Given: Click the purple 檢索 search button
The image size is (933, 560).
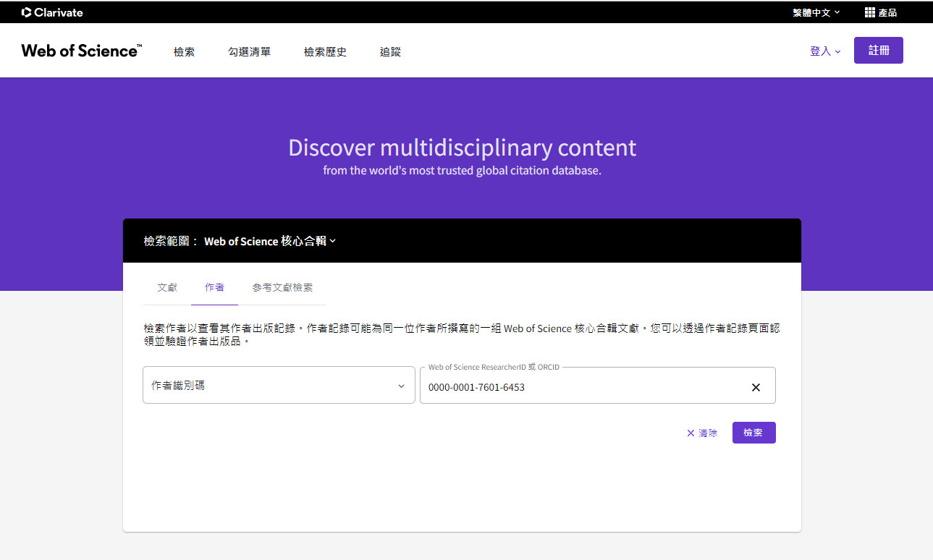Looking at the screenshot, I should click(753, 433).
